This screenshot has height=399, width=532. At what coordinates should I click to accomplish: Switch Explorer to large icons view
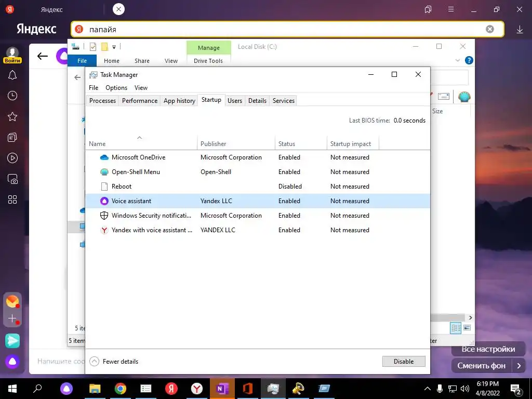(x=467, y=328)
